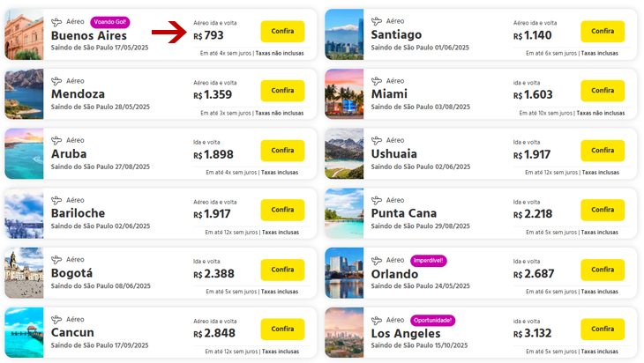
Task: Select the Santiago destination title
Action: pyautogui.click(x=396, y=34)
